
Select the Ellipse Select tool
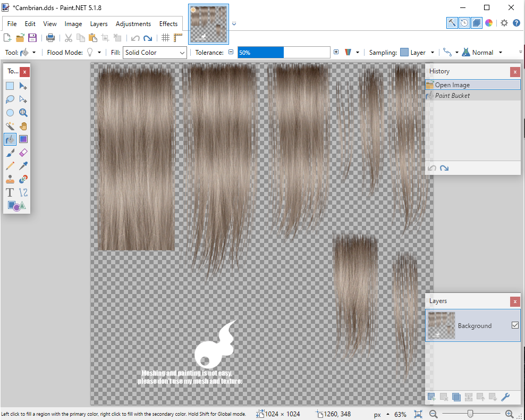pyautogui.click(x=10, y=113)
